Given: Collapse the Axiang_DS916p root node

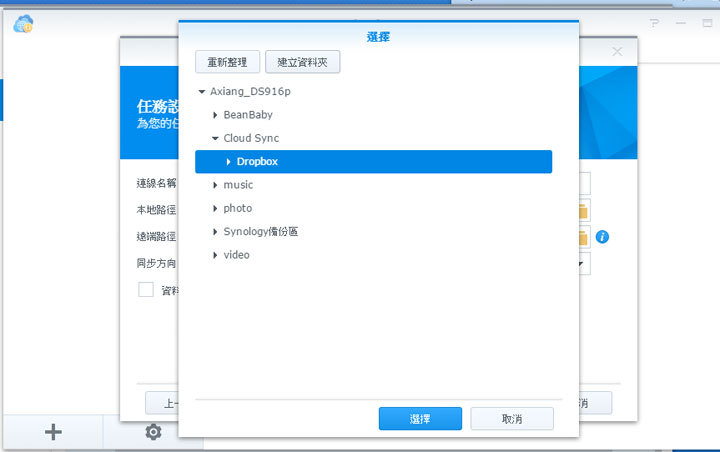Looking at the screenshot, I should pos(202,92).
